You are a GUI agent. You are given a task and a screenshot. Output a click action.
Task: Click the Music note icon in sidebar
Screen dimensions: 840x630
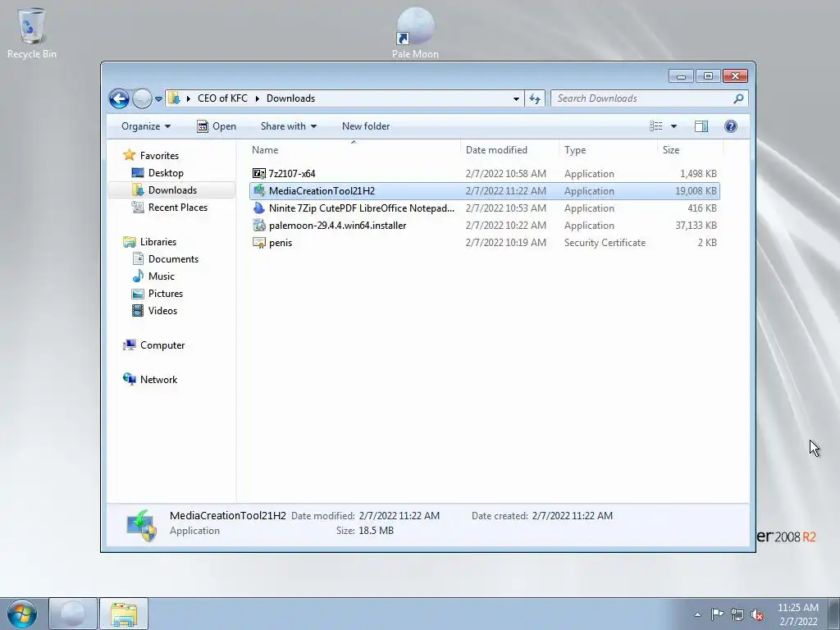(138, 276)
